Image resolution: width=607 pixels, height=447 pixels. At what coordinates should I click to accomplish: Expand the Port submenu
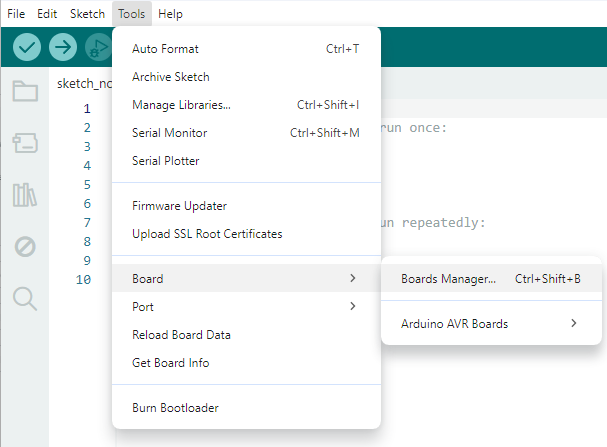(246, 307)
